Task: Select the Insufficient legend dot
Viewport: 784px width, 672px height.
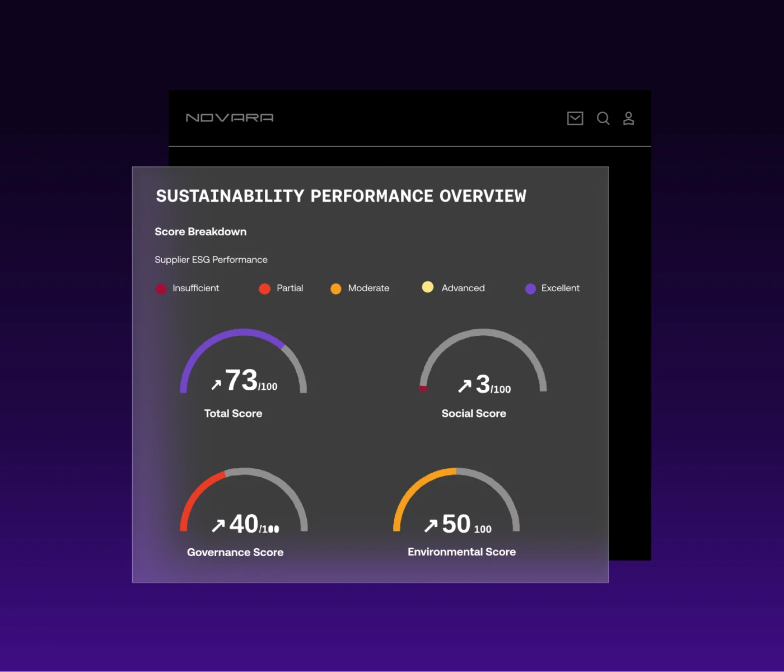Action: pos(161,288)
